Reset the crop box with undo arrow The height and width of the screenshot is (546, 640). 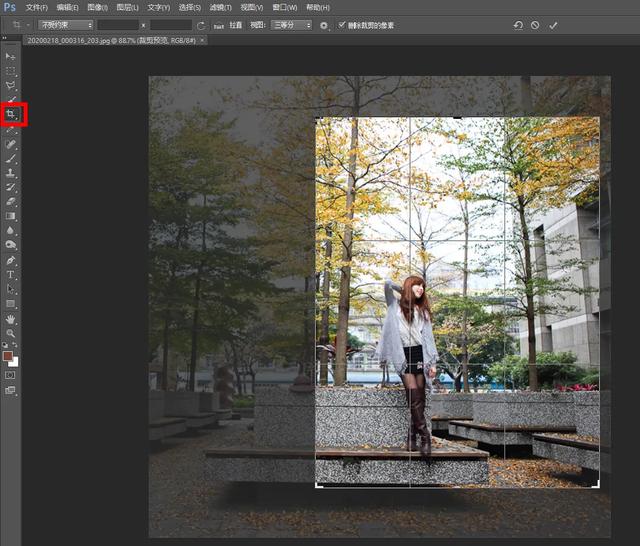click(517, 24)
